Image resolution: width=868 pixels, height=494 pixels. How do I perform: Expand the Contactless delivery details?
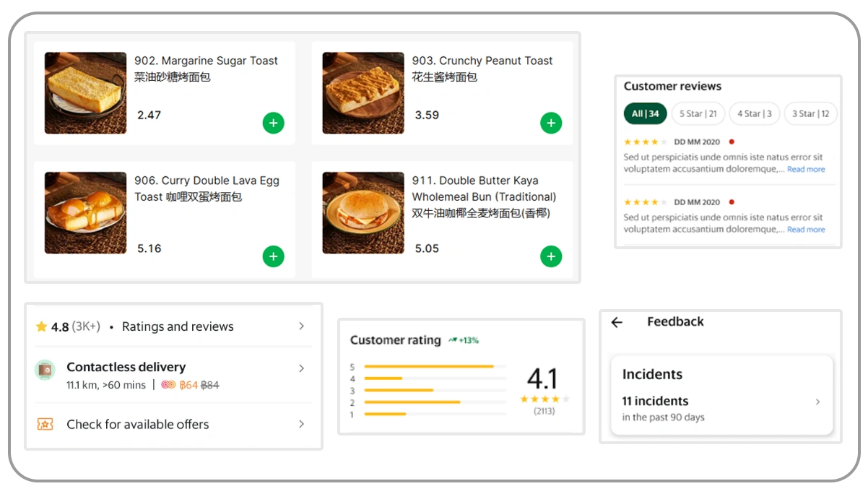(301, 368)
